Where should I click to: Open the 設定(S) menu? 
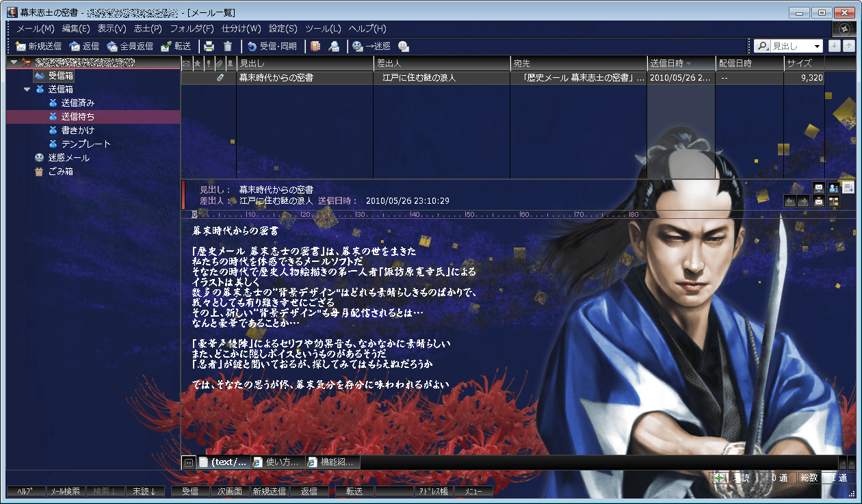click(x=283, y=29)
